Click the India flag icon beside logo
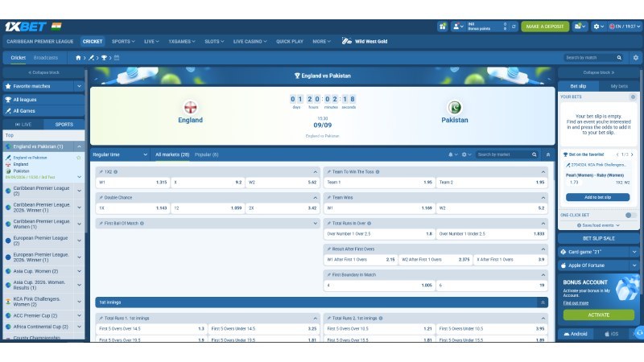The image size is (644, 362). point(56,27)
